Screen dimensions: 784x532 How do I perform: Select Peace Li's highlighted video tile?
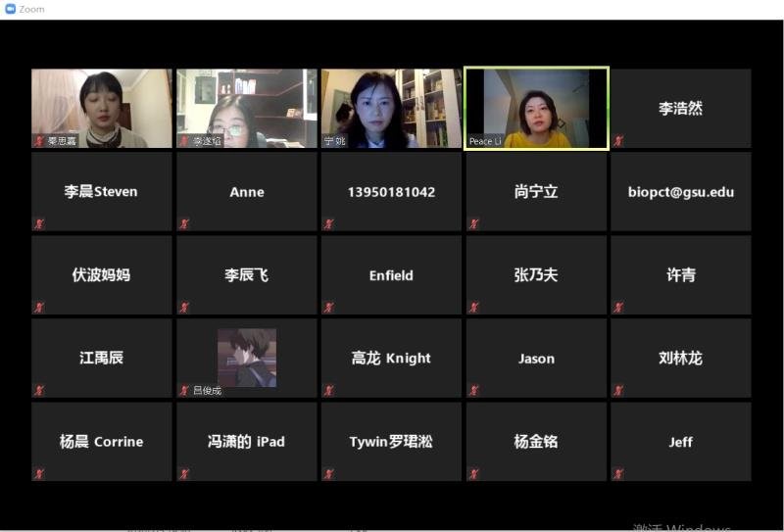(536, 108)
